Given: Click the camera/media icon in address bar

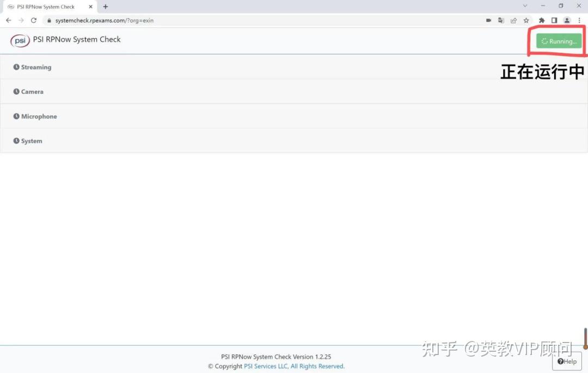Looking at the screenshot, I should point(488,20).
